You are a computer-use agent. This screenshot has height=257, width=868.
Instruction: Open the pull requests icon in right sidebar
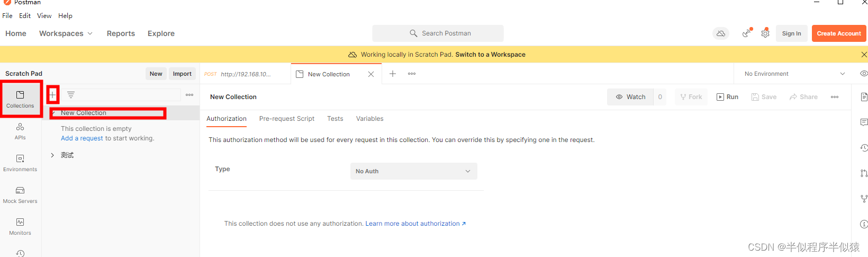click(x=864, y=173)
